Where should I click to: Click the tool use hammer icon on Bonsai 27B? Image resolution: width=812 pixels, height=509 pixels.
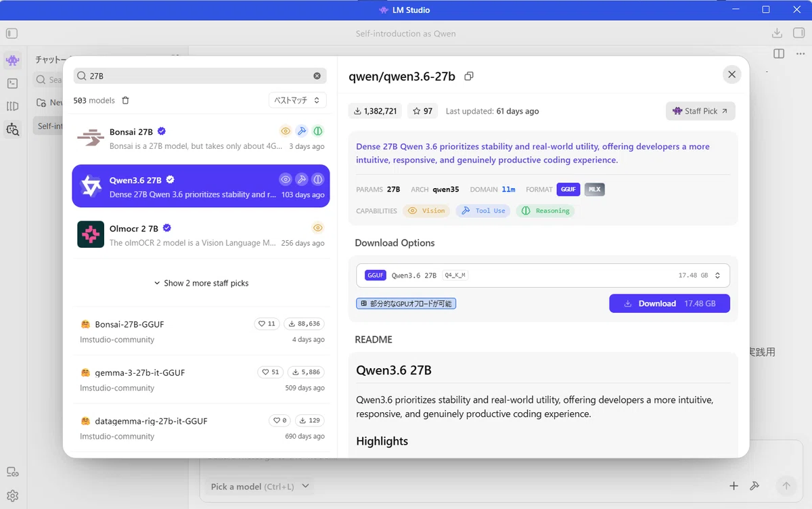pos(302,131)
